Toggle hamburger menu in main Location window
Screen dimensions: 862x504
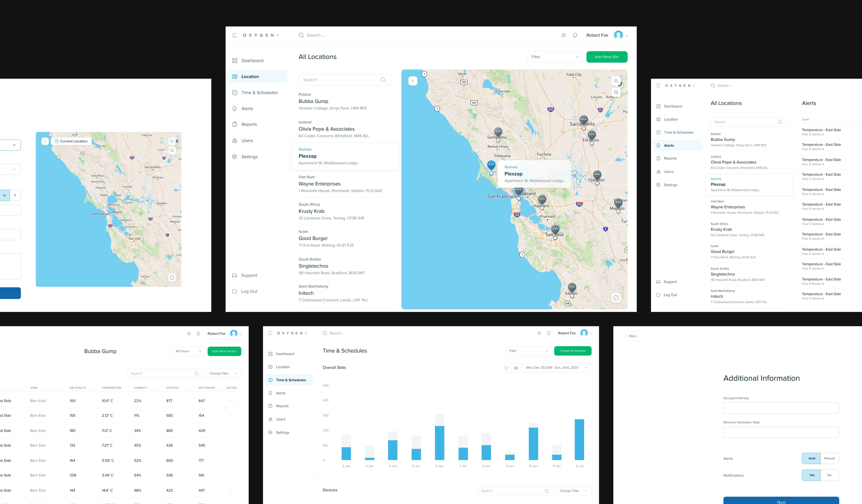click(x=235, y=35)
